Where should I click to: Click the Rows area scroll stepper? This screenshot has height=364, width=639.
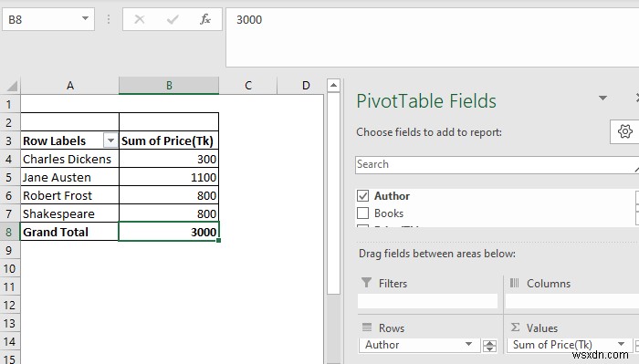489,346
